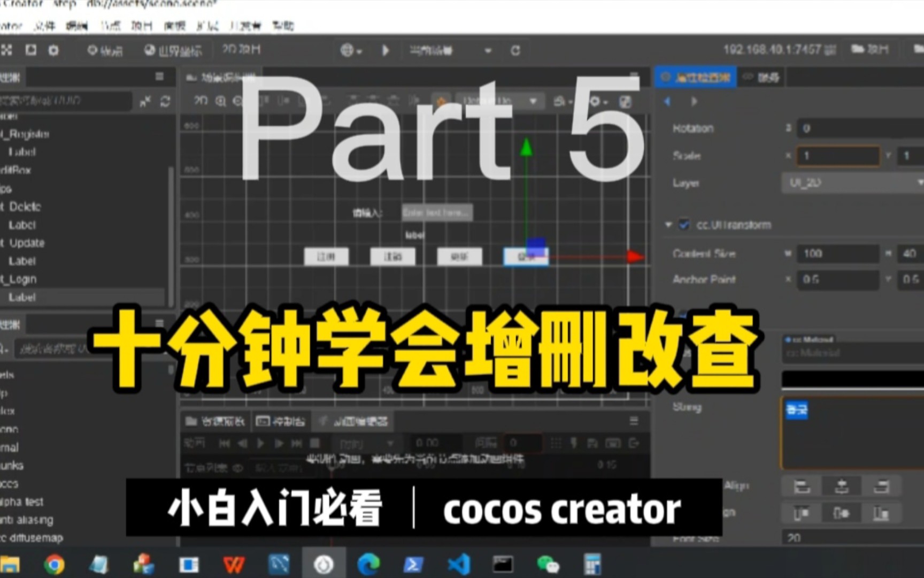
Task: Uncheck the cc.UITransform component checkbox
Action: [683, 225]
